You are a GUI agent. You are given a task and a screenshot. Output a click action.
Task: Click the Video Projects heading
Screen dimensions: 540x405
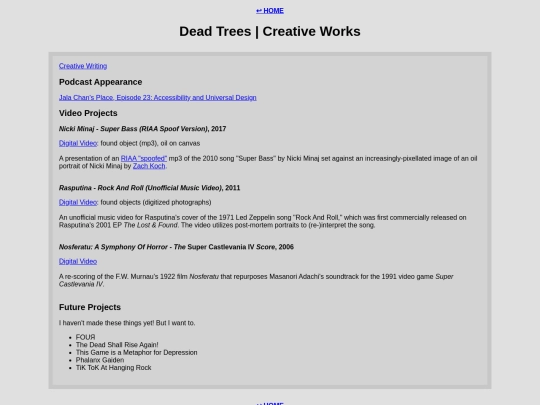pos(88,113)
